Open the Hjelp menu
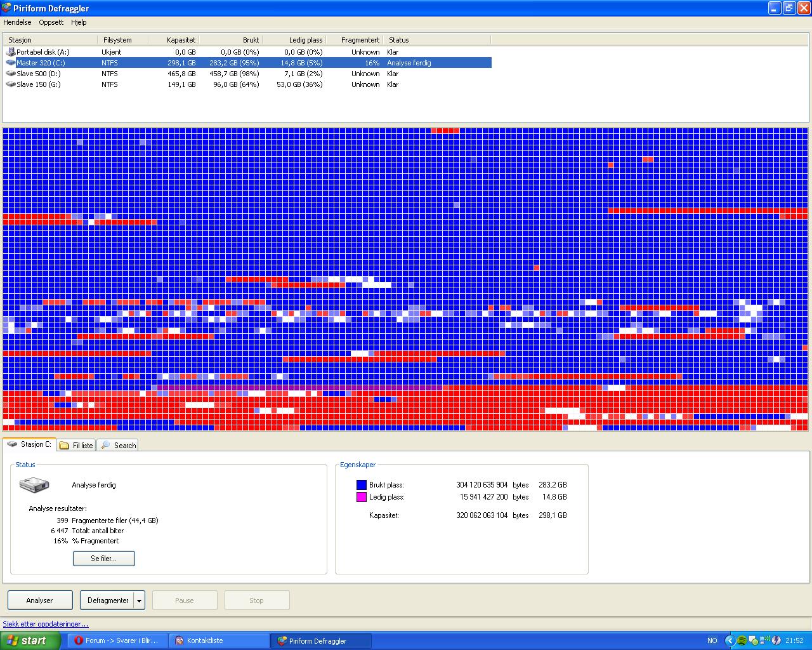The width and height of the screenshot is (812, 650). (x=79, y=22)
